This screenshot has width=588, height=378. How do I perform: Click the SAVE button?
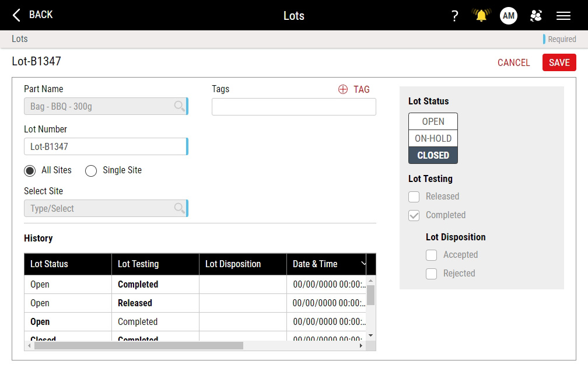click(559, 62)
